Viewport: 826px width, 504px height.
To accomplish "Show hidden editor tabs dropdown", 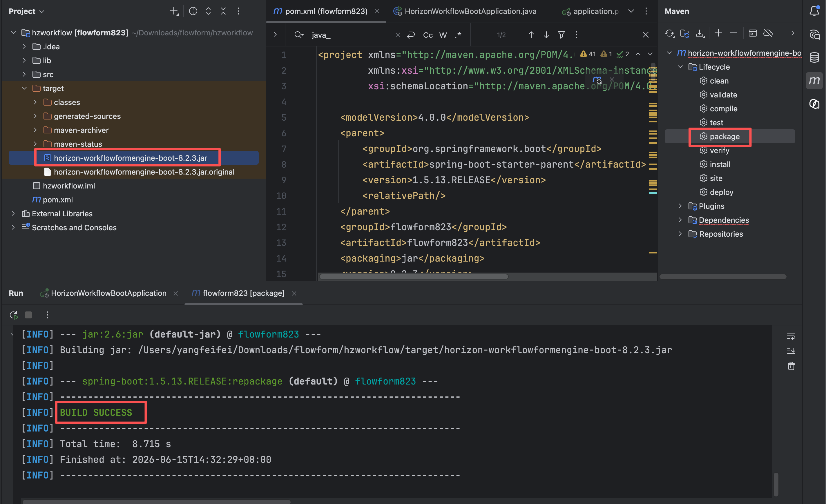I will (631, 11).
